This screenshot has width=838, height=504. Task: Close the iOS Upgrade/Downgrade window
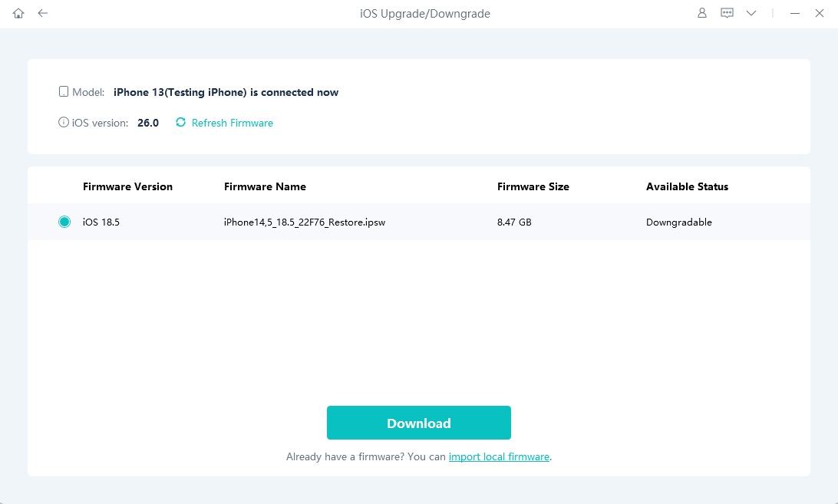(x=820, y=13)
